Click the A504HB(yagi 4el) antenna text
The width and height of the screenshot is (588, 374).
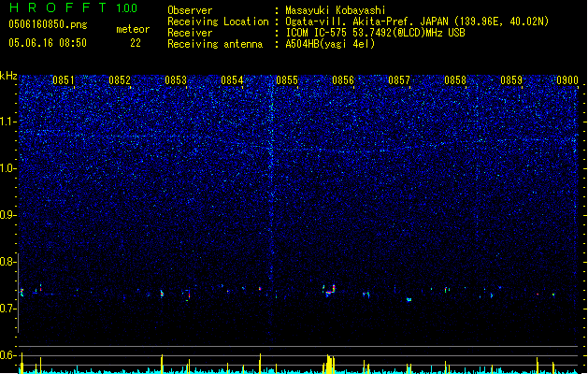tap(330, 44)
